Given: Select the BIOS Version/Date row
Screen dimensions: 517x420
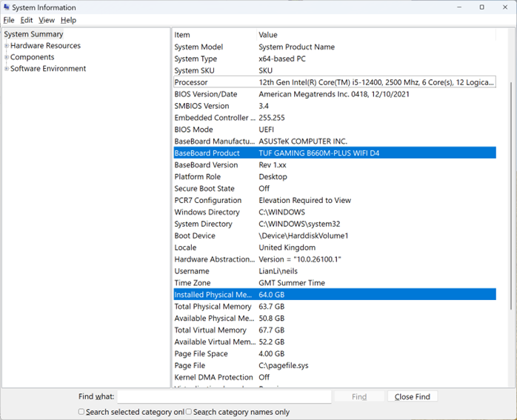Looking at the screenshot, I should [335, 94].
